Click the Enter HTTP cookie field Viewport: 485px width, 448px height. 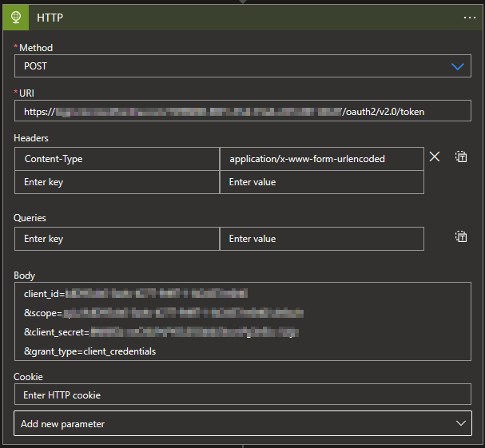point(243,394)
